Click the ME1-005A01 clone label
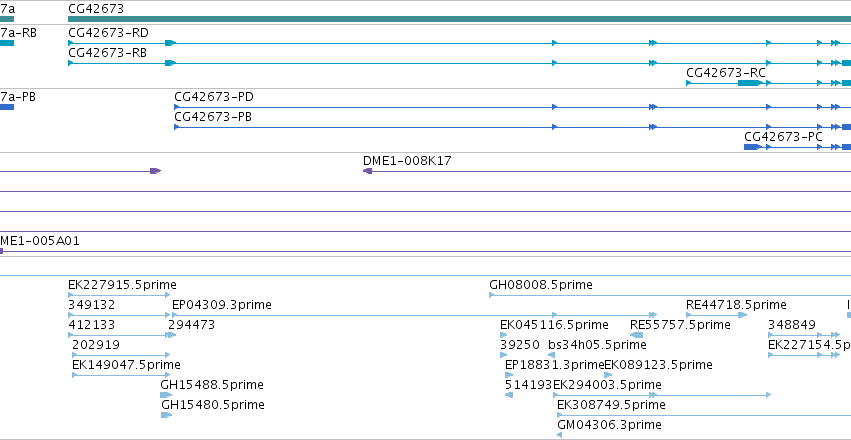The image size is (851, 440). [40, 241]
